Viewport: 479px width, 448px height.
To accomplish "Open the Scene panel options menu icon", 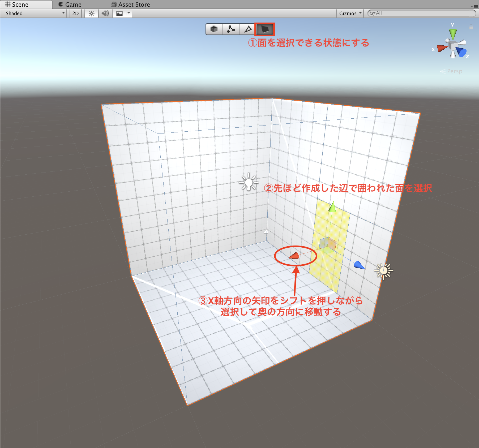I will click(474, 6).
